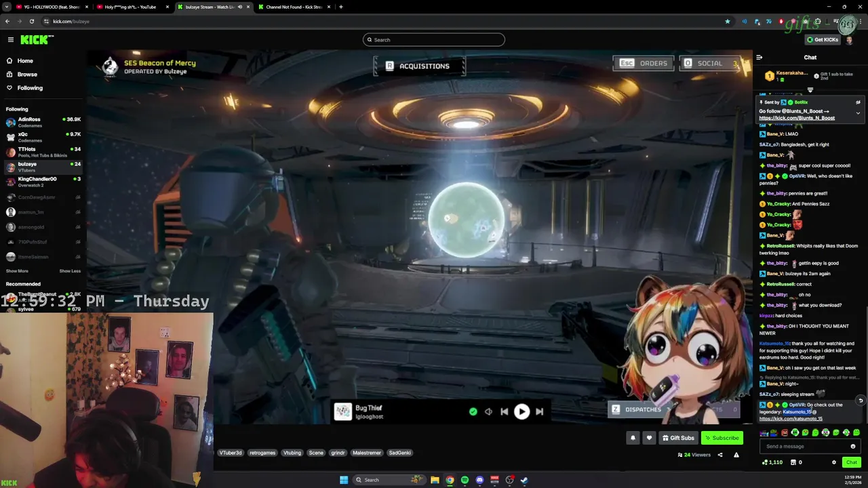The image size is (868, 488).
Task: Open Windows Start menu
Action: click(x=344, y=480)
